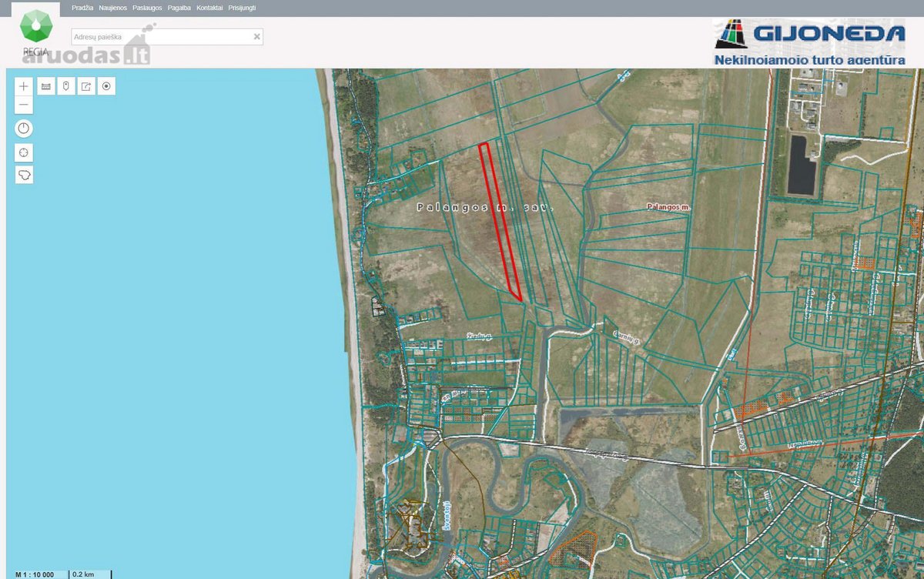Open the Paslaugos menu item
924x579 pixels.
point(147,8)
